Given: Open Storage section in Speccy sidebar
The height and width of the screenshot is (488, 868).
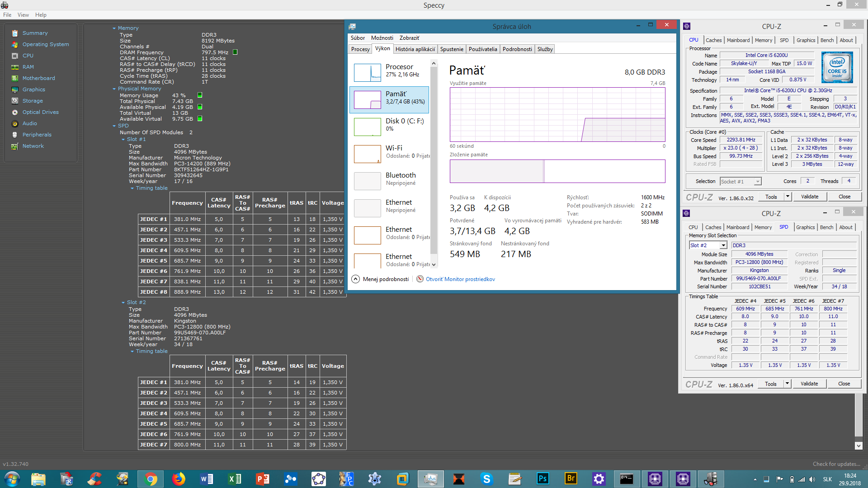Looking at the screenshot, I should coord(33,101).
